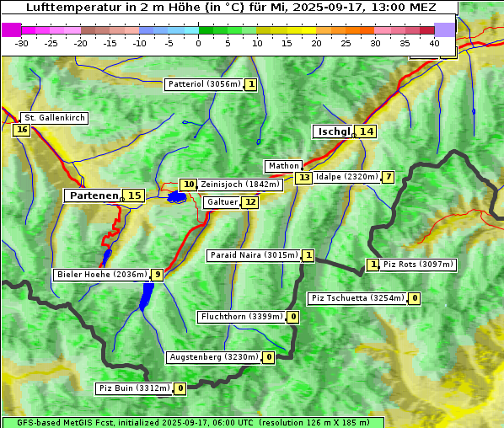504x428 pixels.
Task: Select the Fluchthorn (3399m) label
Action: click(x=242, y=317)
